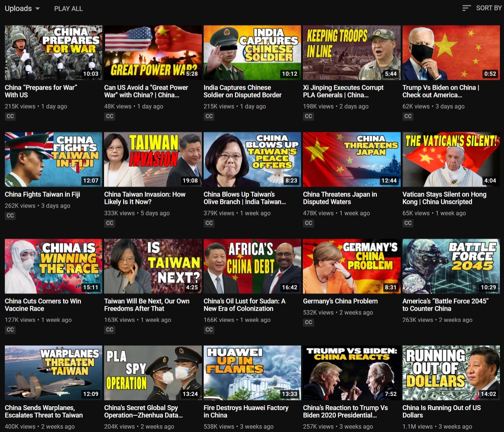Image resolution: width=504 pixels, height=432 pixels.
Task: Click CC badge under Trump Vs Biden on China
Action: click(x=408, y=116)
